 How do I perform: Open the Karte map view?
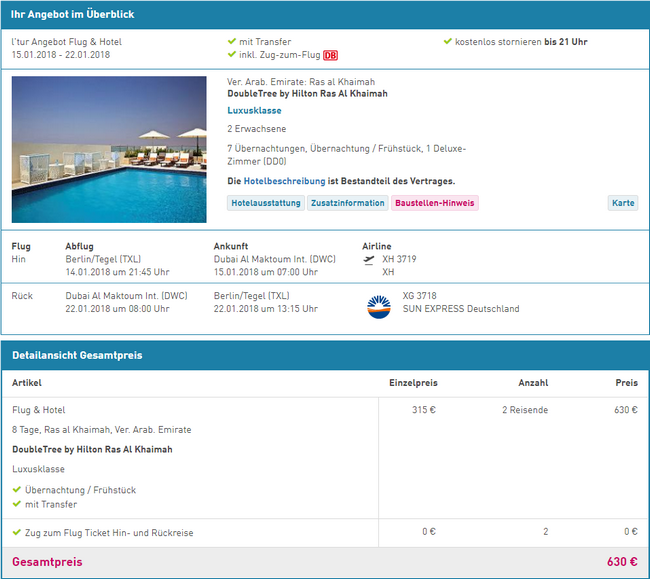pyautogui.click(x=622, y=203)
